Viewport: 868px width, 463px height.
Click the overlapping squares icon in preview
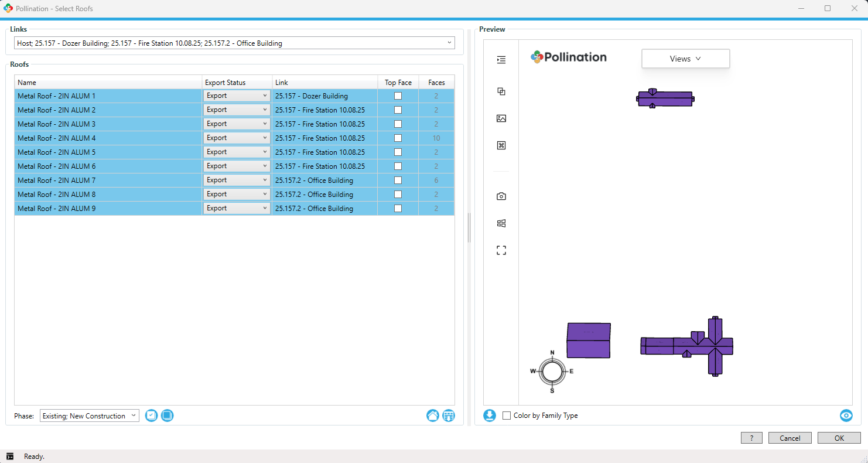(x=501, y=91)
